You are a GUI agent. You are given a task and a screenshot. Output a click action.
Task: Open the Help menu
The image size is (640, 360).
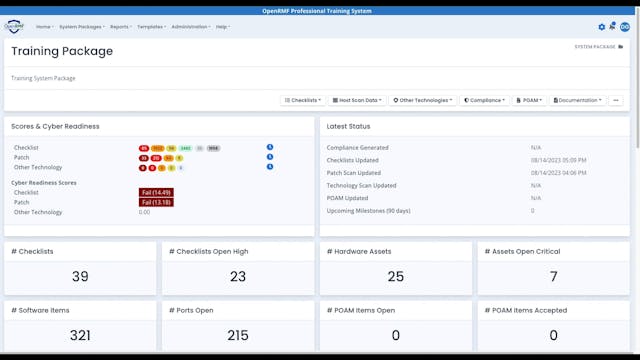223,27
